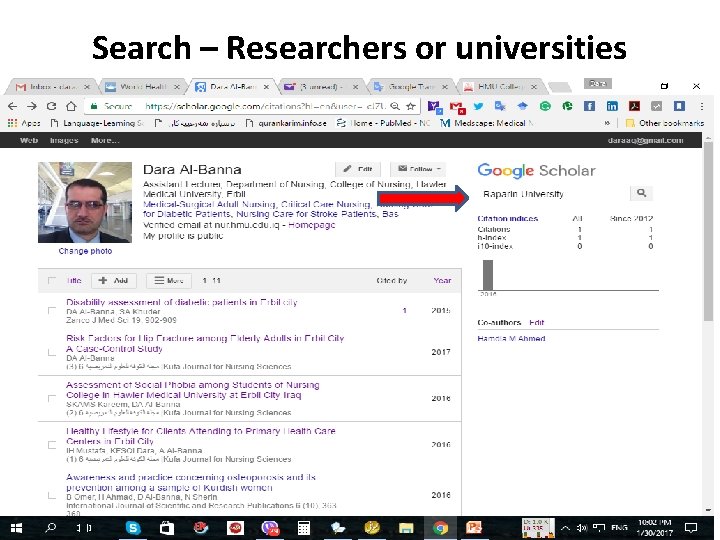The height and width of the screenshot is (540, 720).
Task: Tick checkbox for osteoporosis awareness article
Action: [51, 495]
